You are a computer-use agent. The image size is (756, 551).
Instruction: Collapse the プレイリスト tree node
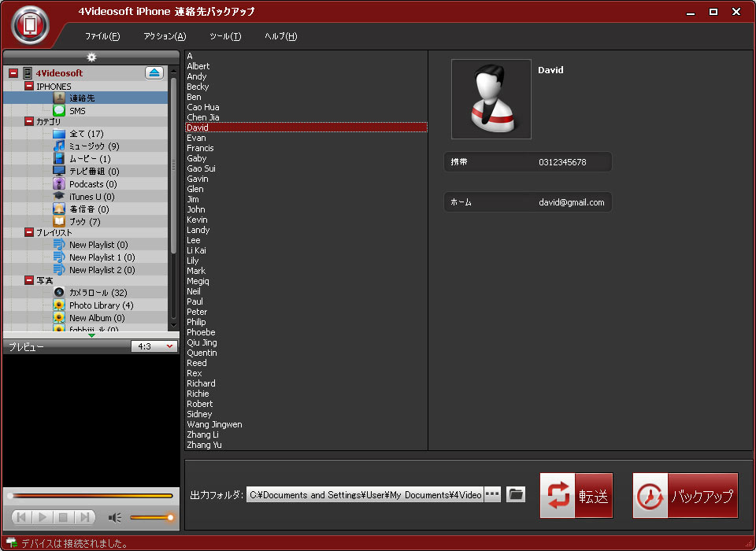[29, 232]
